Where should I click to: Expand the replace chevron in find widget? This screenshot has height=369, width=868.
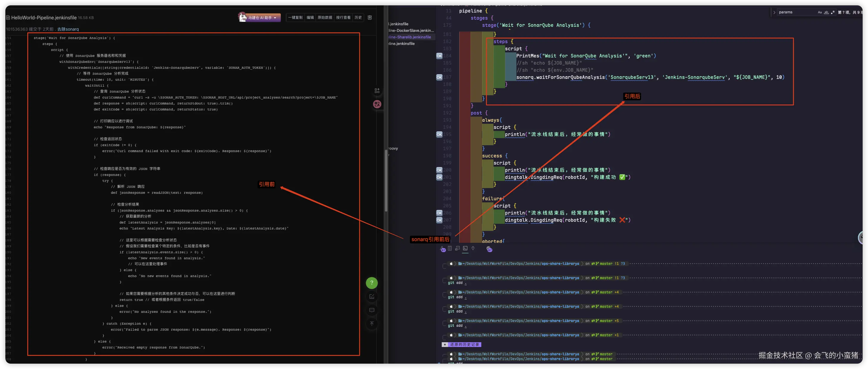pos(774,12)
